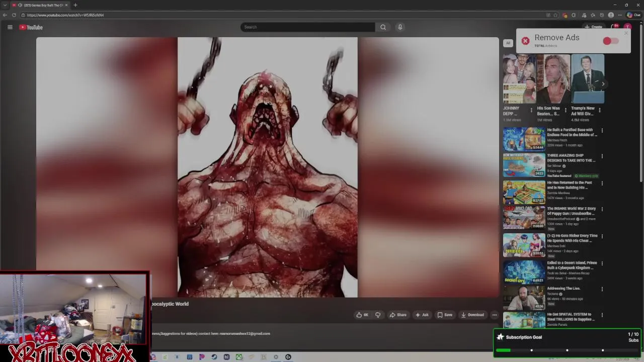Go to the YouTube home logo
The height and width of the screenshot is (362, 644).
[31, 27]
